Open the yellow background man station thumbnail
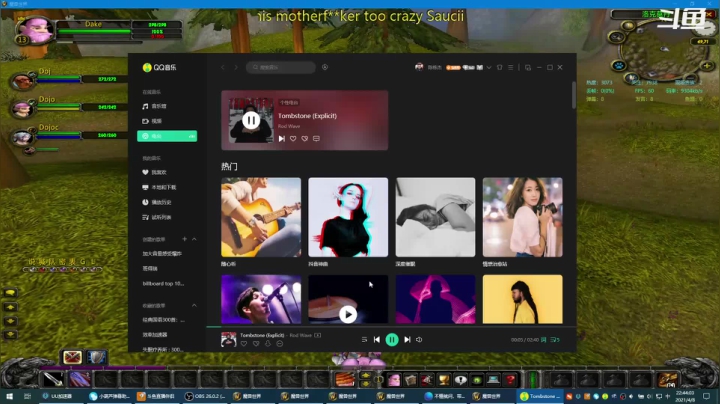720x404 pixels. (523, 299)
